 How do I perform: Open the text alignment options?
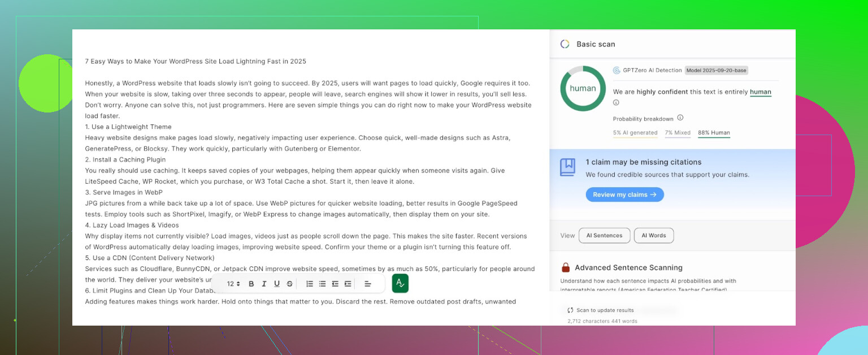(367, 284)
